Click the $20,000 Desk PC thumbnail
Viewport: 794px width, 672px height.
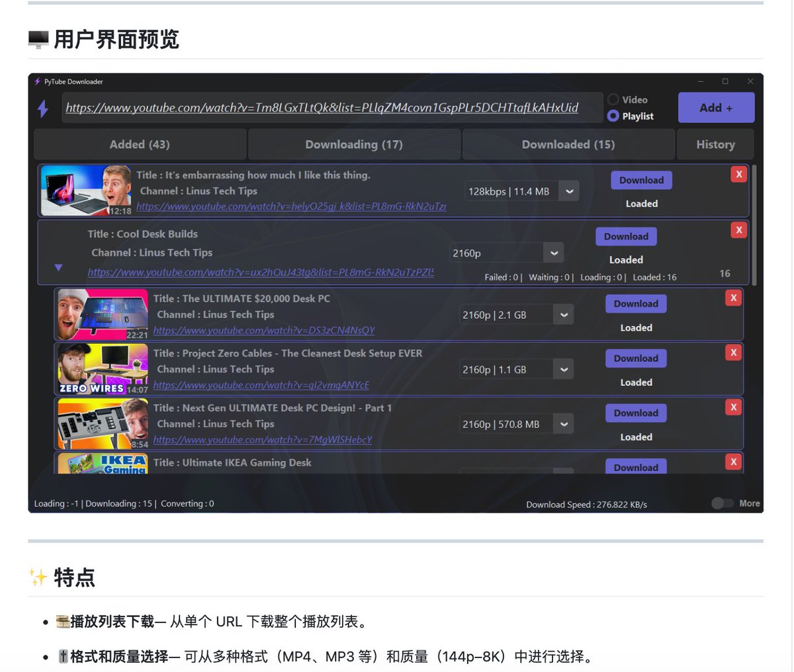[x=103, y=315]
